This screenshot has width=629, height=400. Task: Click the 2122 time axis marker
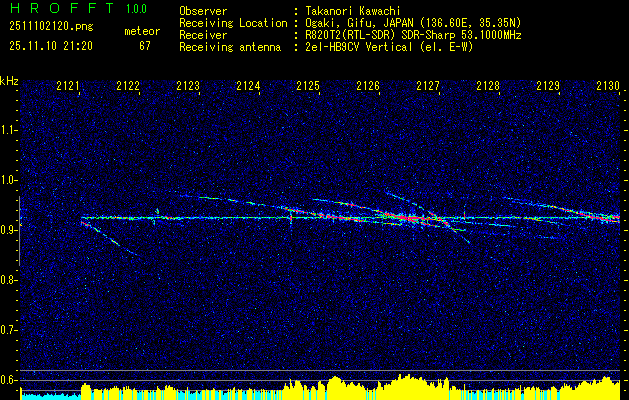coord(128,85)
